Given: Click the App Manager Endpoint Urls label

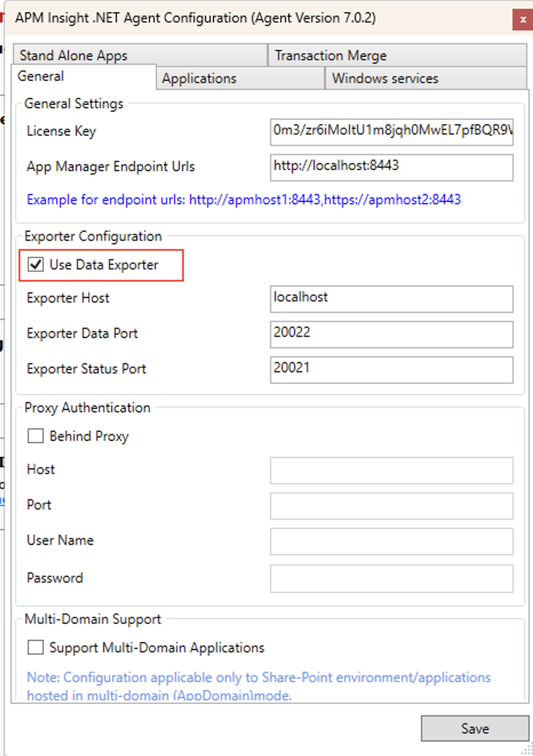Looking at the screenshot, I should click(x=110, y=166).
